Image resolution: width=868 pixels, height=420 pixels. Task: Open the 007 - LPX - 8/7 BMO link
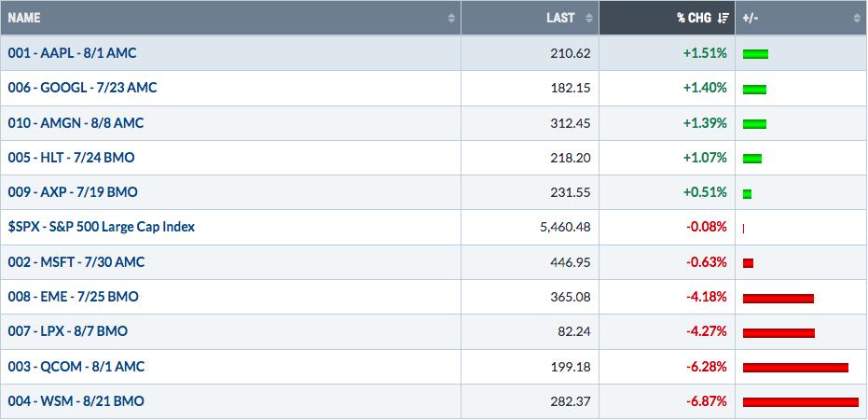(67, 331)
